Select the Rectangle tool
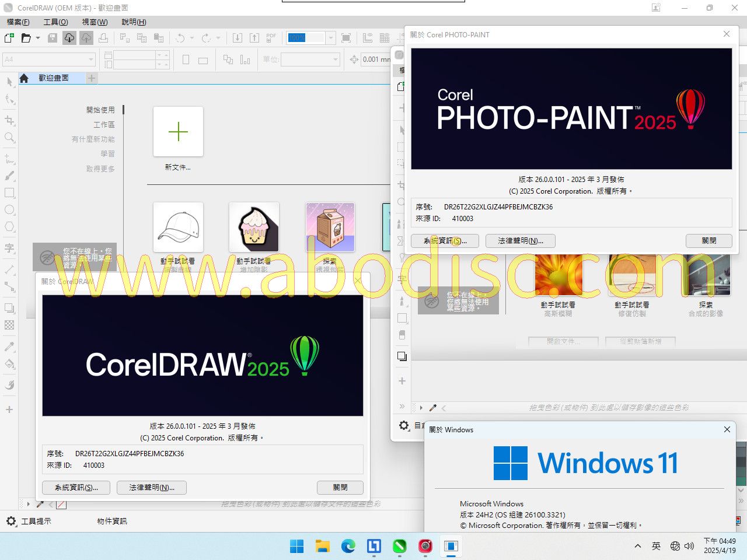747x560 pixels. click(9, 193)
